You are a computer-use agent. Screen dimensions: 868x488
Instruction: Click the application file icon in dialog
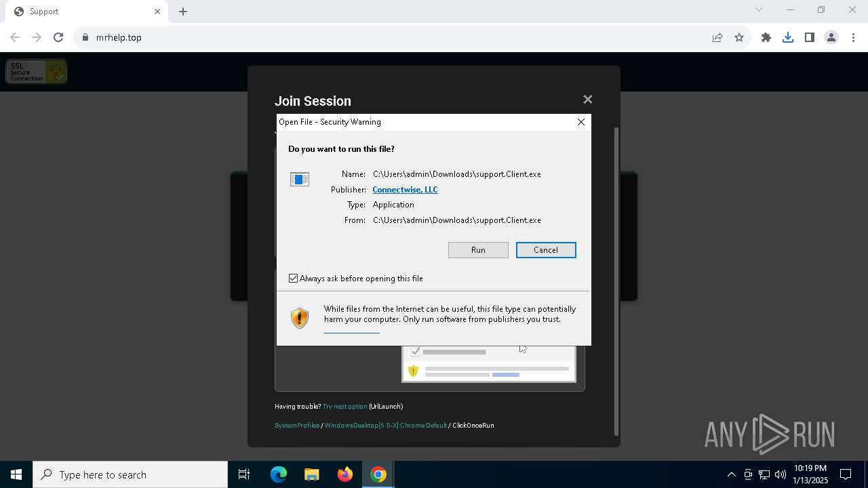point(299,180)
